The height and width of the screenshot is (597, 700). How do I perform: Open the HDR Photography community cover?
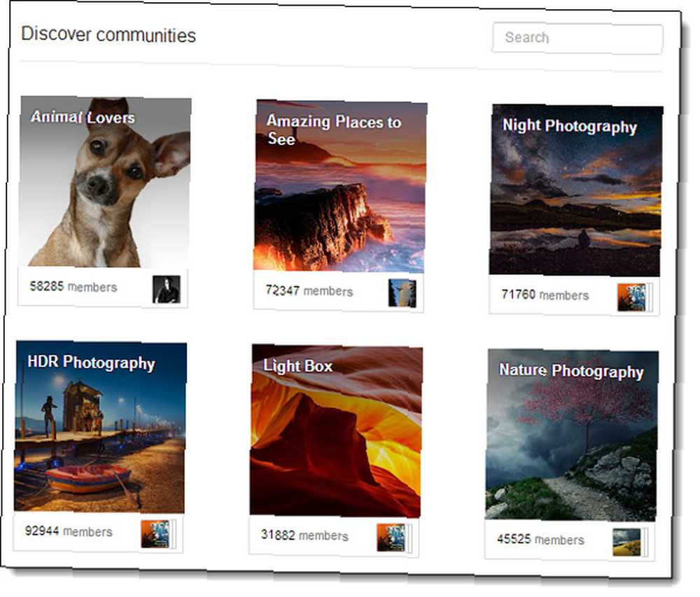(x=100, y=427)
